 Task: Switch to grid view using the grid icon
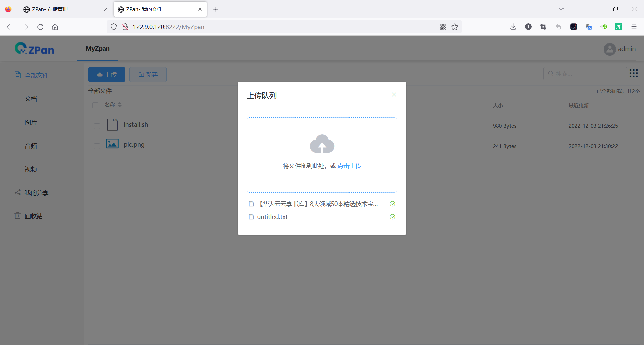coord(634,73)
